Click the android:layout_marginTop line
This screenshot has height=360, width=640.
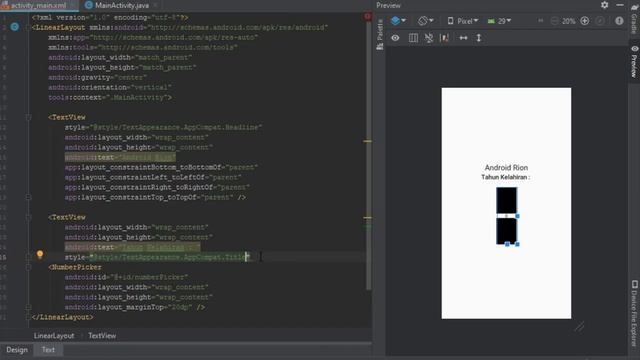pos(135,307)
